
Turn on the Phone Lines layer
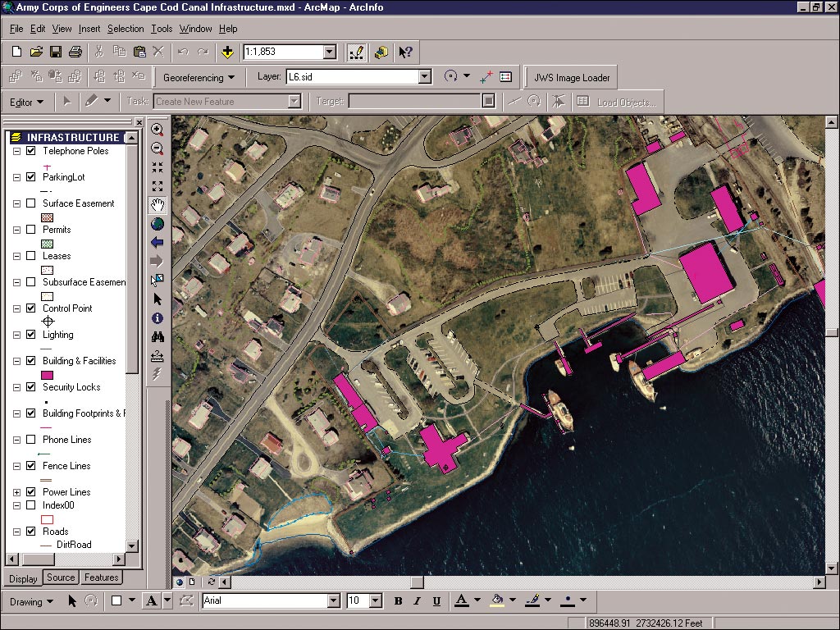click(31, 440)
